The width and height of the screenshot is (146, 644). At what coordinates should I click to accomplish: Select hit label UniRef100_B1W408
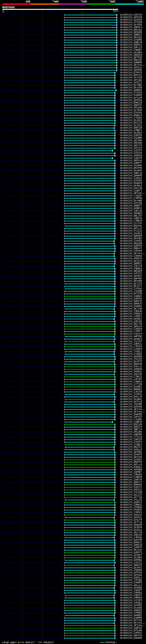tap(131, 183)
